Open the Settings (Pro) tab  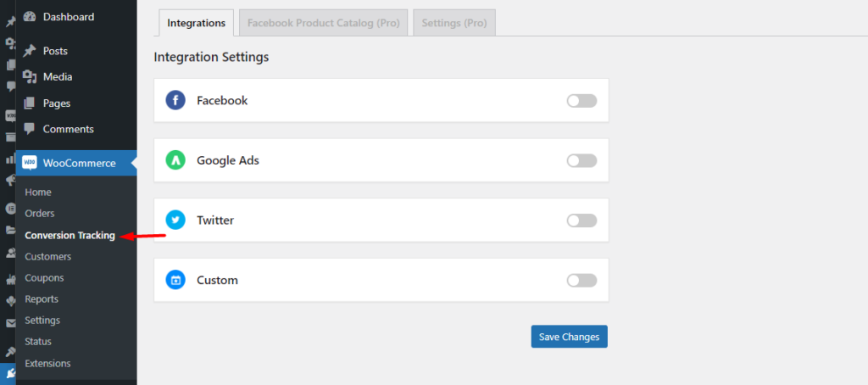click(454, 23)
